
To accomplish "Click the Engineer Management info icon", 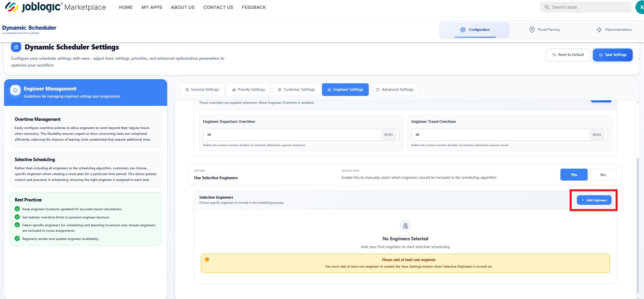I will [x=15, y=90].
